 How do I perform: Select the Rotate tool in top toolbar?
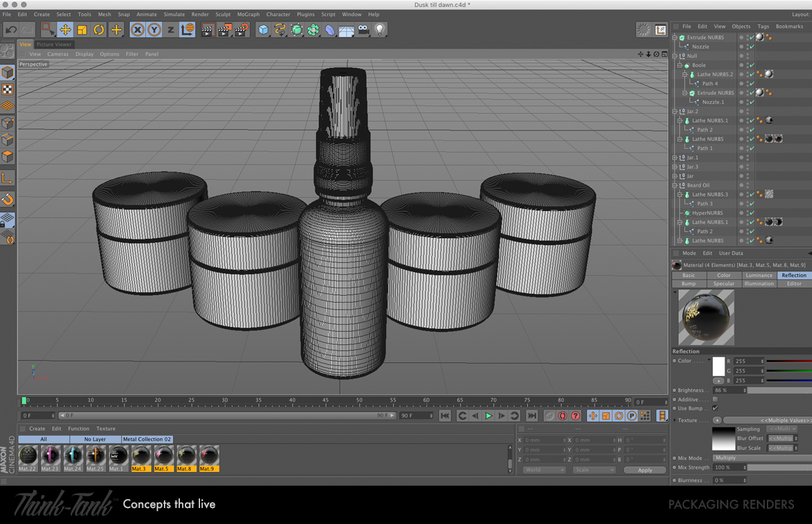pos(99,30)
